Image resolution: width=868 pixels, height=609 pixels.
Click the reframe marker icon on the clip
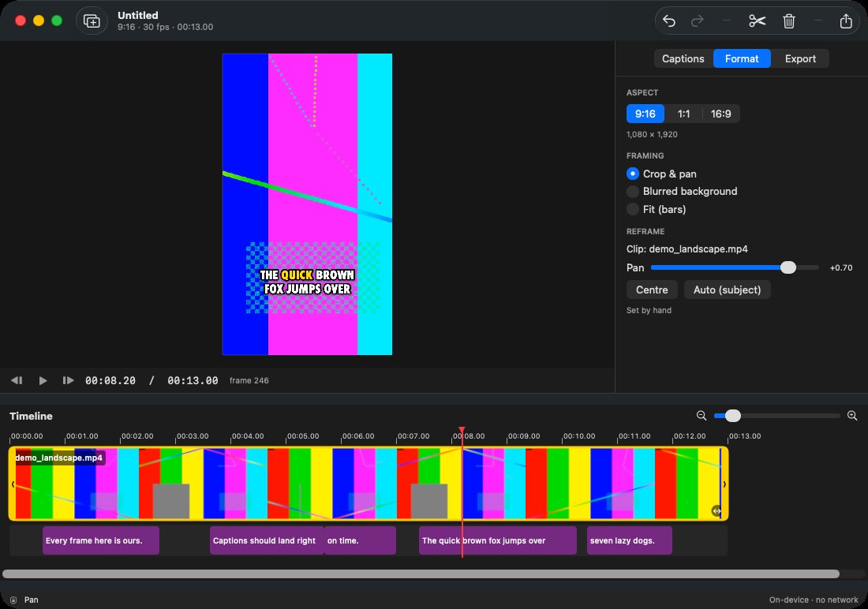click(716, 511)
